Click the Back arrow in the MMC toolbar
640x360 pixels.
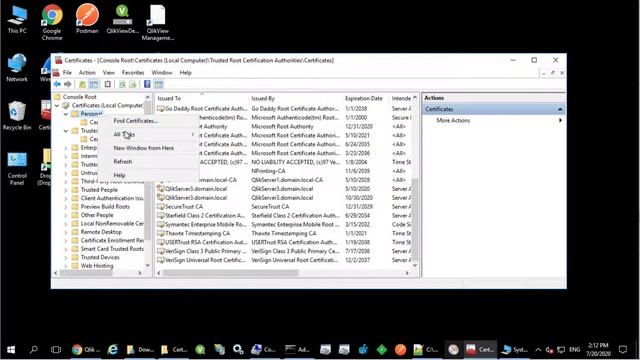57,84
